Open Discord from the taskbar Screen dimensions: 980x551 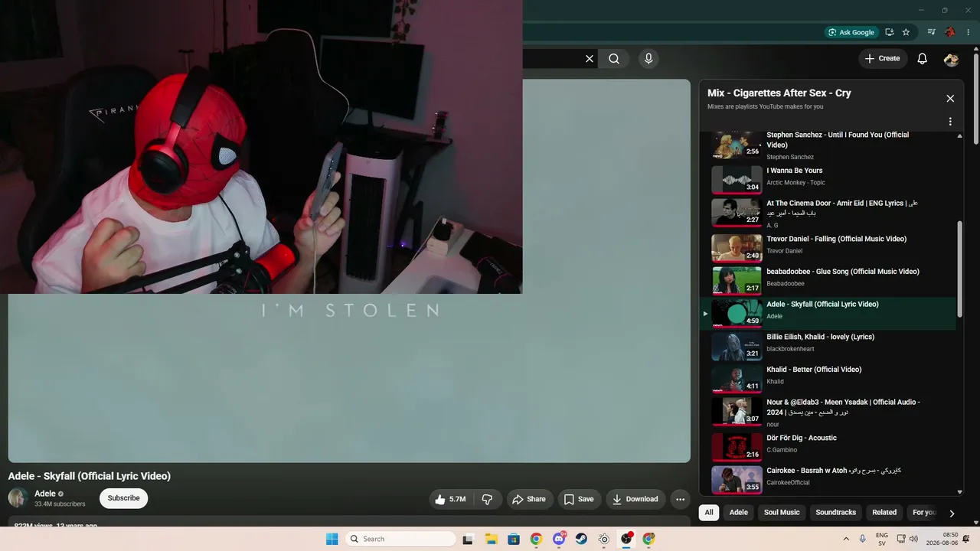click(559, 539)
